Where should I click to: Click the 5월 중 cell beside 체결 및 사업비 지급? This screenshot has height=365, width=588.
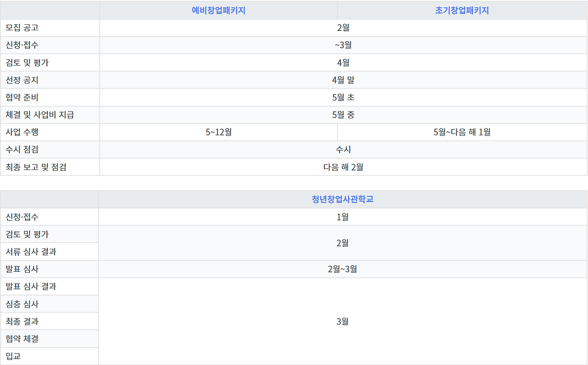point(343,114)
